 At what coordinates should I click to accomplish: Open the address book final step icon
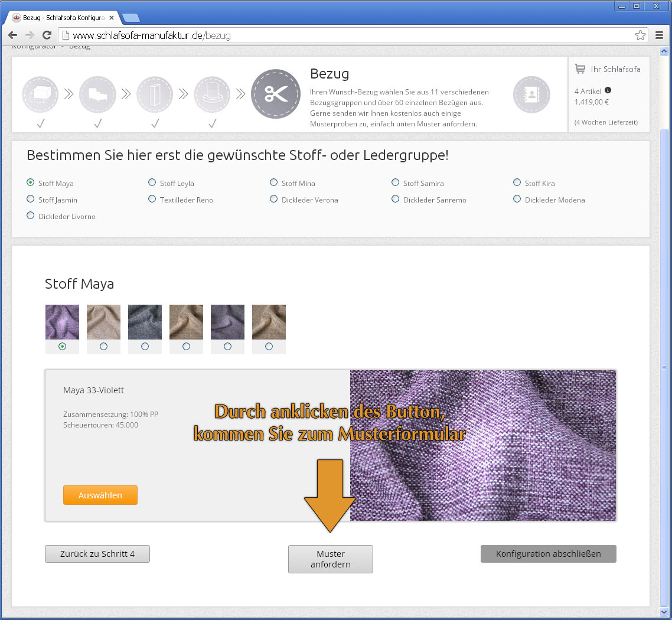pyautogui.click(x=531, y=94)
